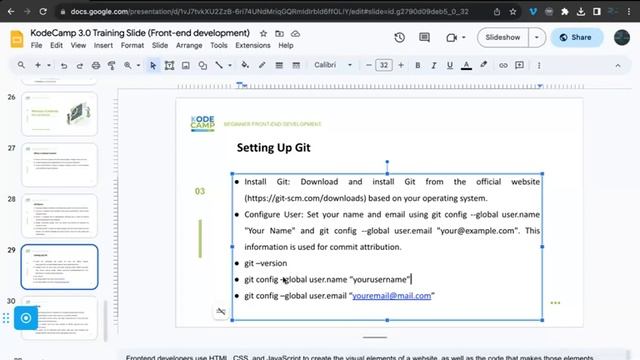Open the Insert menu

click(103, 45)
